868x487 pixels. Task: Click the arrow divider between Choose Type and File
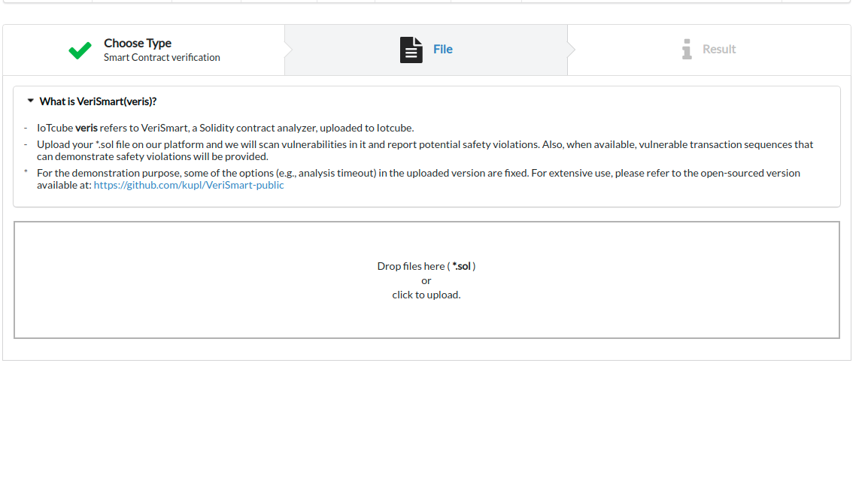[288, 50]
